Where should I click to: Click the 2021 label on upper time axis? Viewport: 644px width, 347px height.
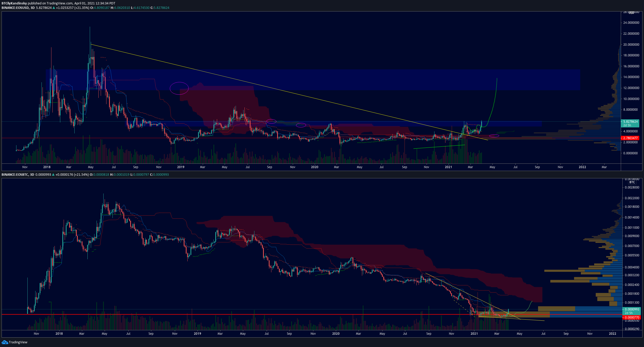448,167
